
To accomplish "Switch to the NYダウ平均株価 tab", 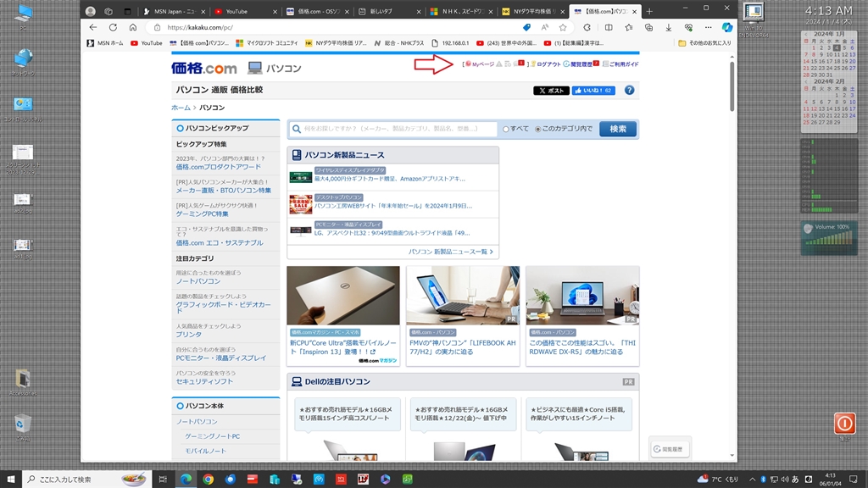I will click(533, 11).
